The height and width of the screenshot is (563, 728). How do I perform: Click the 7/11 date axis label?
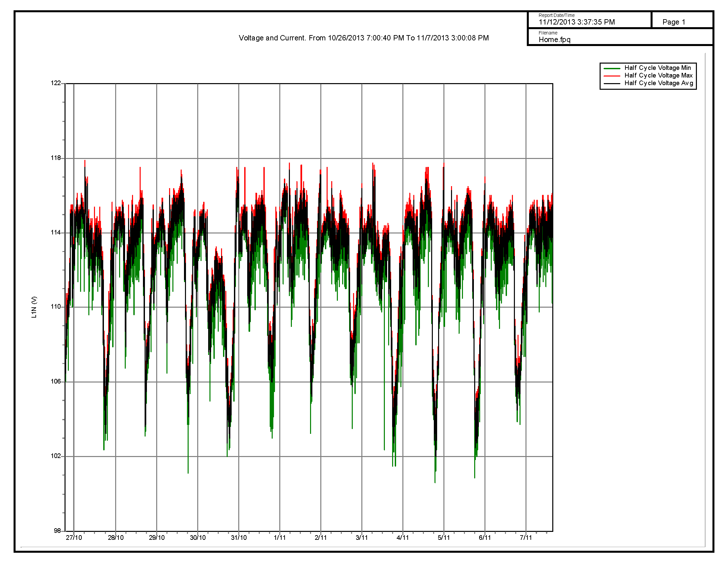pyautogui.click(x=526, y=537)
